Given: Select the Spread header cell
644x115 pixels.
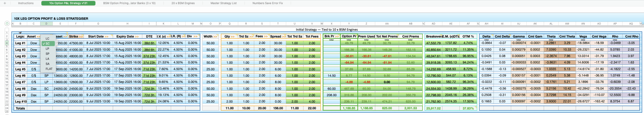Looking at the screenshot, I should (x=278, y=36).
